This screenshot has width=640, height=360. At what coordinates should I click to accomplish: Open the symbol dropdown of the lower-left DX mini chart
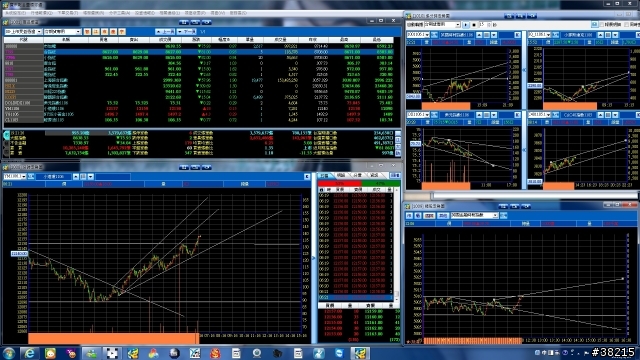[x=418, y=115]
